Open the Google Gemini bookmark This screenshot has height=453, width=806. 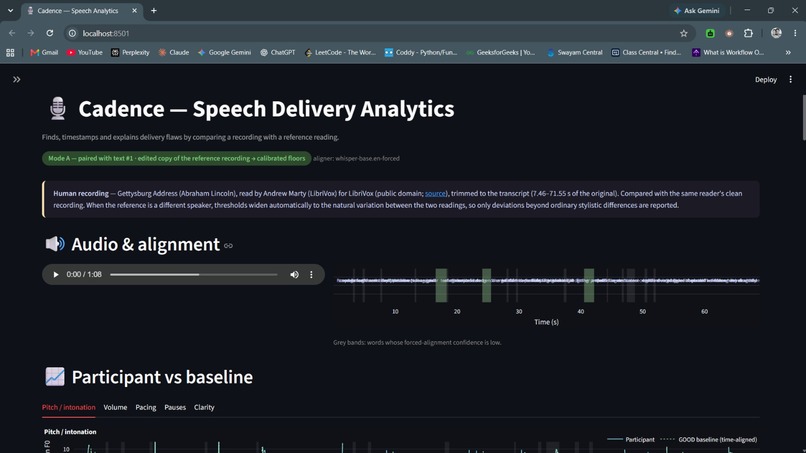[x=224, y=52]
